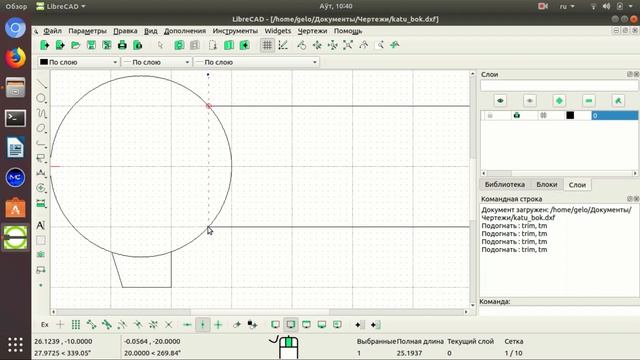The height and width of the screenshot is (360, 640).
Task: Open the Правка menu
Action: [125, 31]
